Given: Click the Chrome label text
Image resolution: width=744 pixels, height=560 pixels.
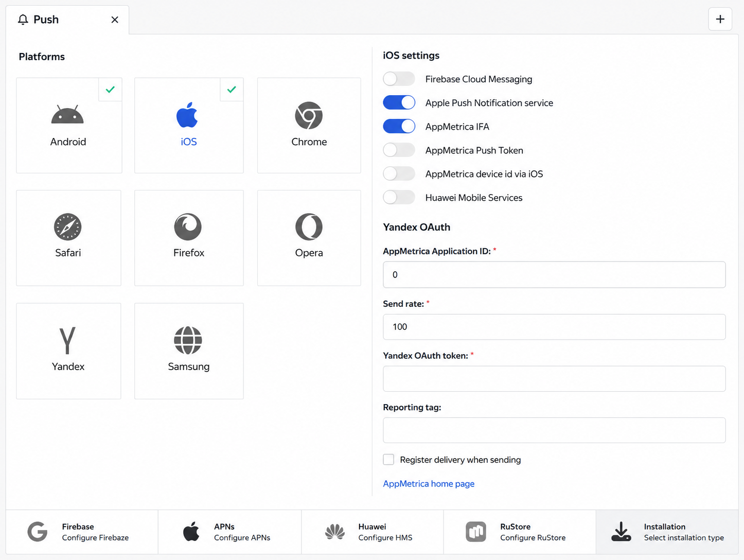Looking at the screenshot, I should 309,142.
